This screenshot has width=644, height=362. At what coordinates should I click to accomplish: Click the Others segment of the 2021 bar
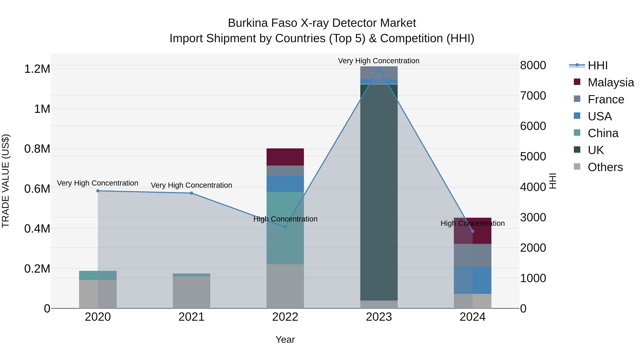191,292
